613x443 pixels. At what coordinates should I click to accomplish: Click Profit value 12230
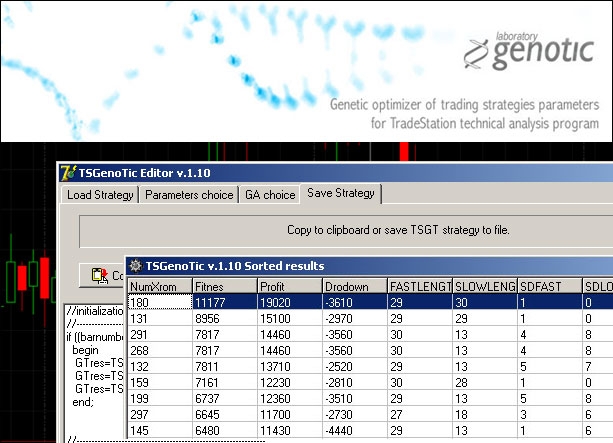275,383
